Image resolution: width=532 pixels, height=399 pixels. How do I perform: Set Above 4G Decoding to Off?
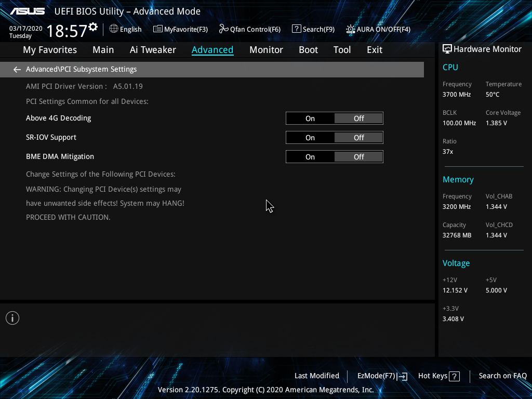(x=358, y=118)
